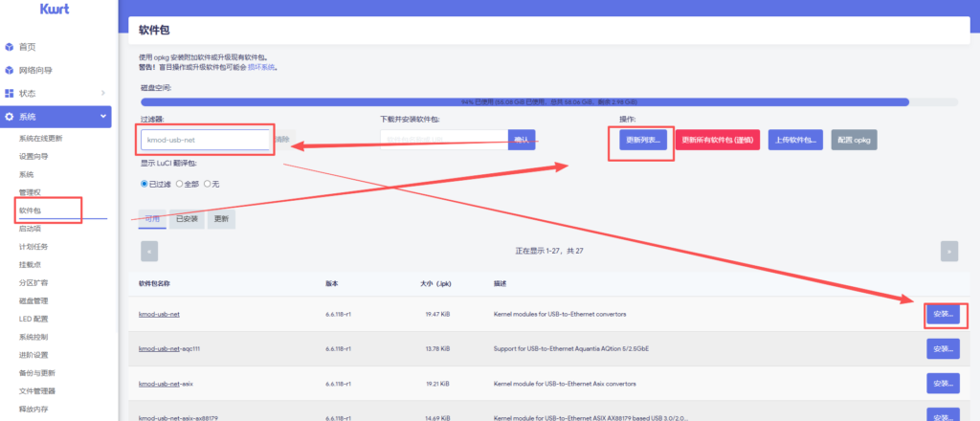Switch to the 可用 tab
Image resolution: width=980 pixels, height=421 pixels.
coord(152,219)
